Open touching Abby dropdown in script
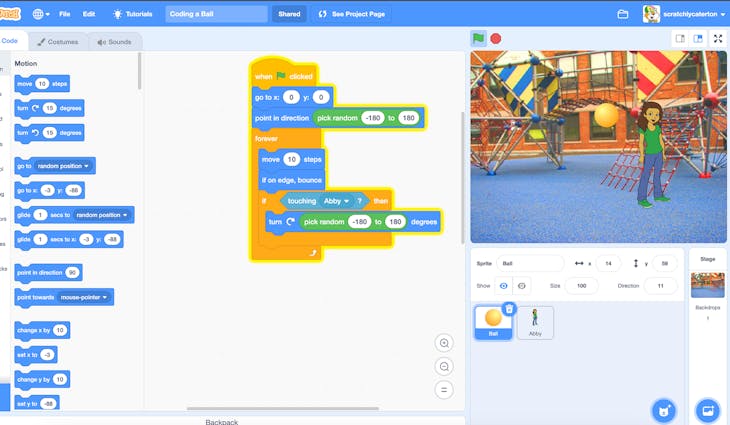Viewport: 730px width, 425px height. [336, 201]
